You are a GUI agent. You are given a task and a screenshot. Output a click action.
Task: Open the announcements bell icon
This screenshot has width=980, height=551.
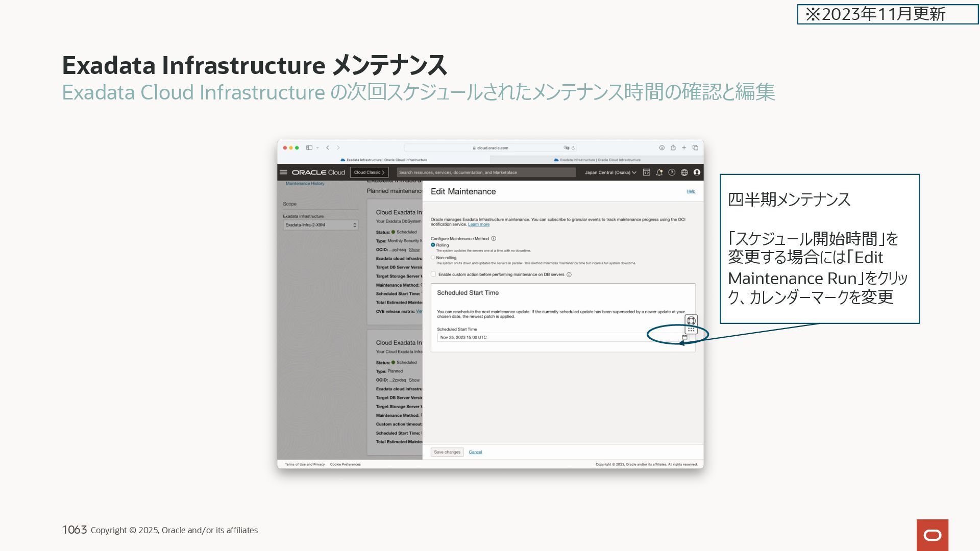click(x=659, y=172)
